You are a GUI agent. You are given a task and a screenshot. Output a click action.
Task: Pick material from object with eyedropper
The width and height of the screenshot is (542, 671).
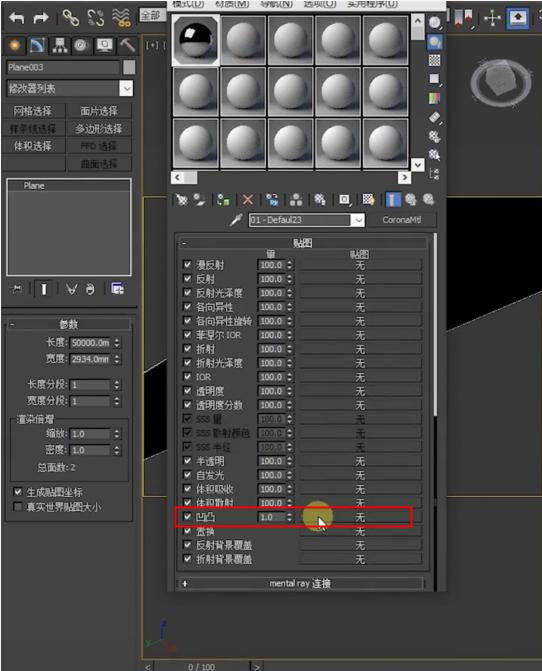[236, 220]
